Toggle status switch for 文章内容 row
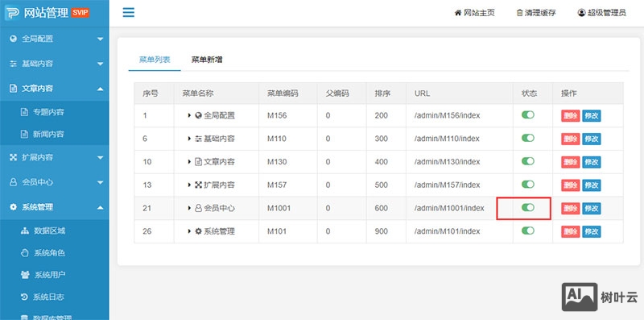The width and height of the screenshot is (644, 320). point(528,161)
